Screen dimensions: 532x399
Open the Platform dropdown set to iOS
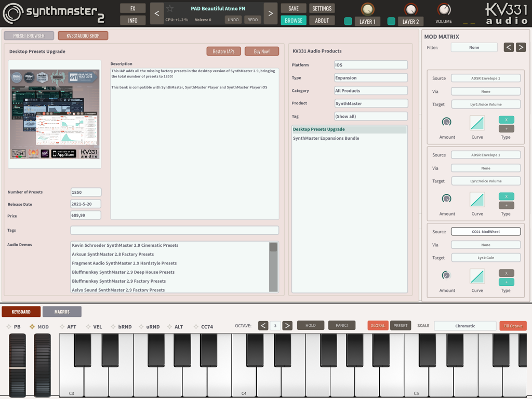(x=370, y=65)
